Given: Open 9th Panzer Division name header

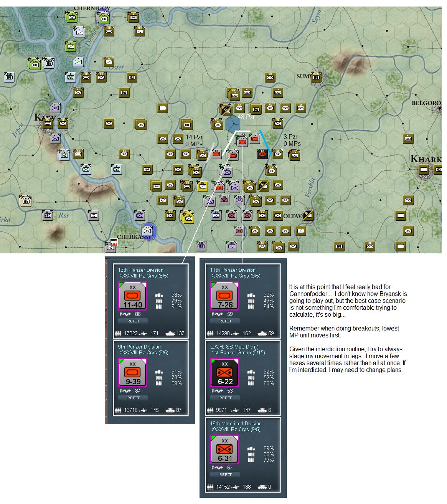Looking at the screenshot, I should 139,347.
